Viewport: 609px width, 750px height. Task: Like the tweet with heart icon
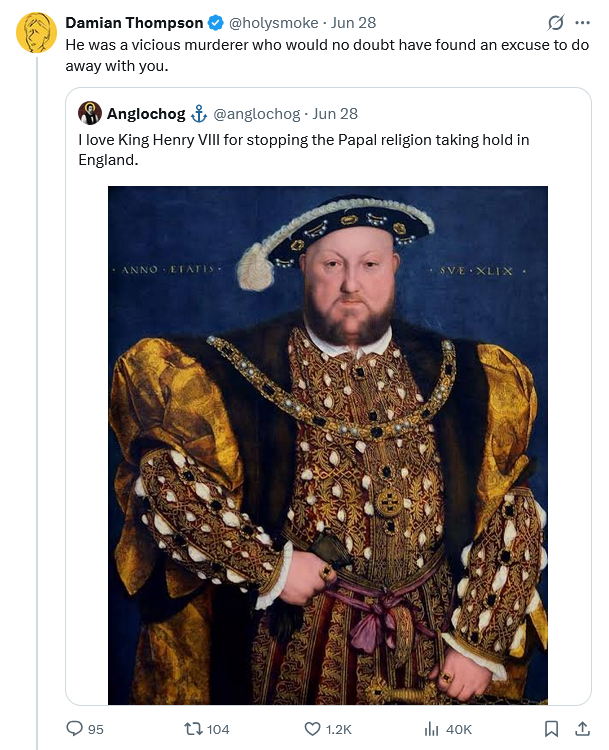point(312,729)
